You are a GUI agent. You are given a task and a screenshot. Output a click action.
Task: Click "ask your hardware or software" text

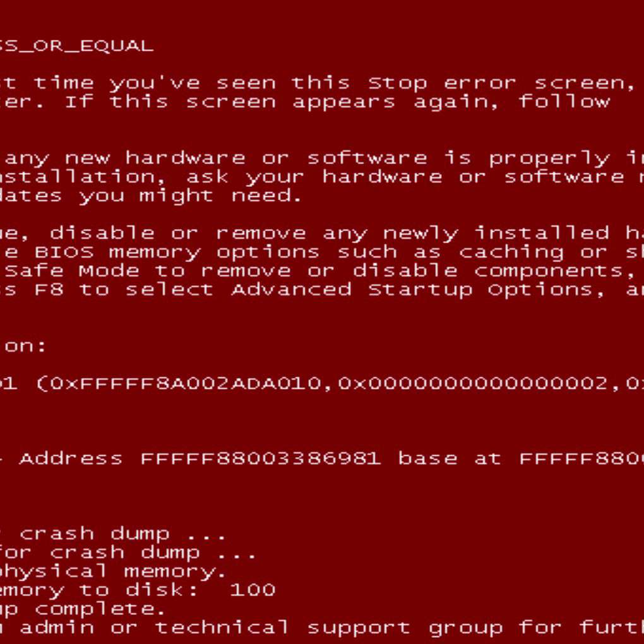pyautogui.click(x=405, y=177)
